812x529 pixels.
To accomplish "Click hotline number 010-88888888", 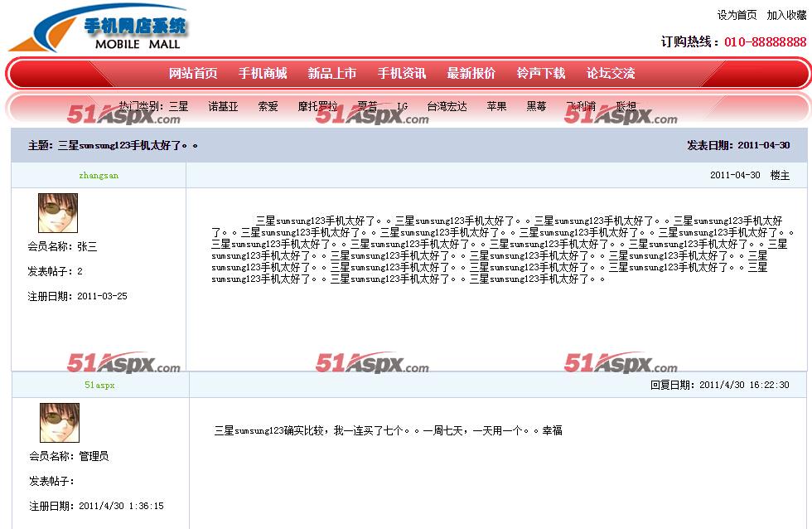I will coord(766,42).
